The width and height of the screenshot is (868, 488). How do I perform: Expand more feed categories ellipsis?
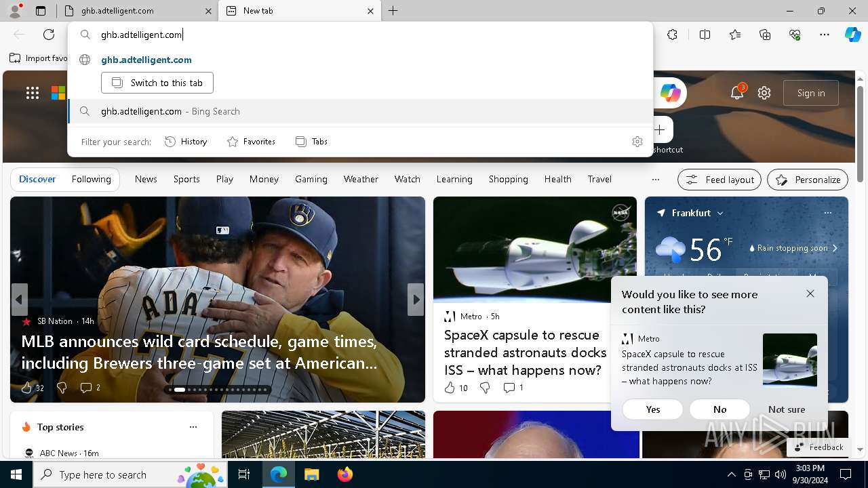point(655,180)
